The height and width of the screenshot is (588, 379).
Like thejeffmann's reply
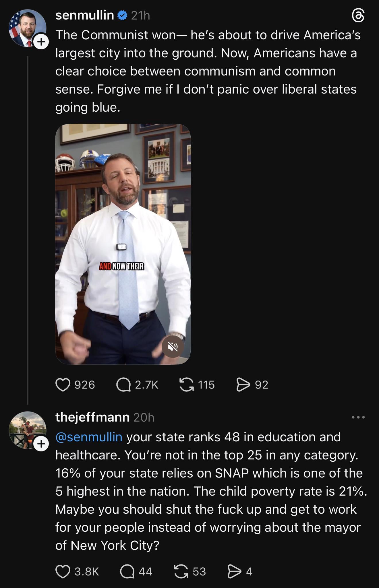[63, 571]
